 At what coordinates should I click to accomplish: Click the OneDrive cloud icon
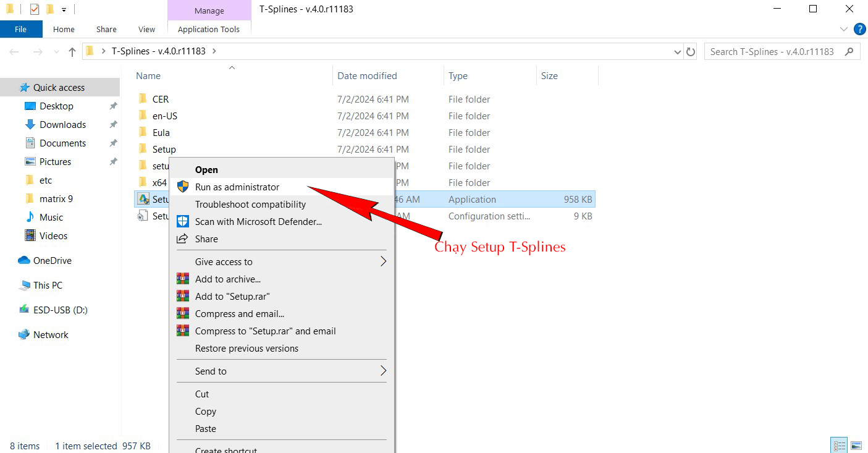click(24, 260)
